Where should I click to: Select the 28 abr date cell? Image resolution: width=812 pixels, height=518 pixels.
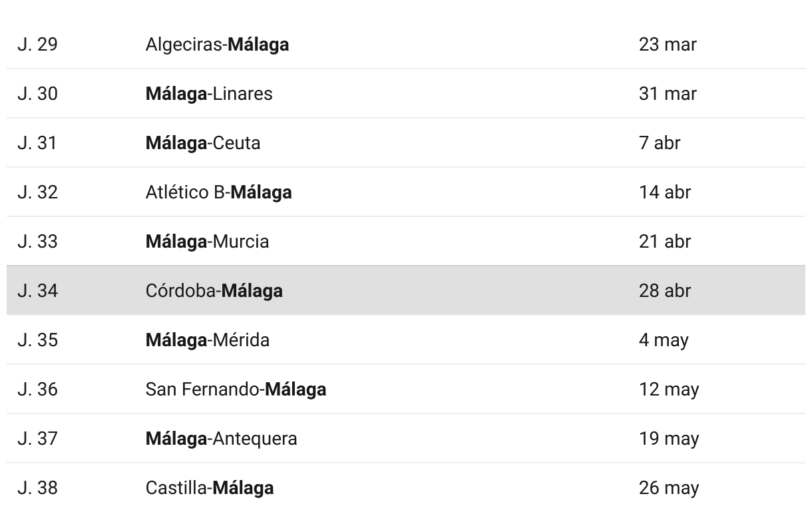pos(665,291)
